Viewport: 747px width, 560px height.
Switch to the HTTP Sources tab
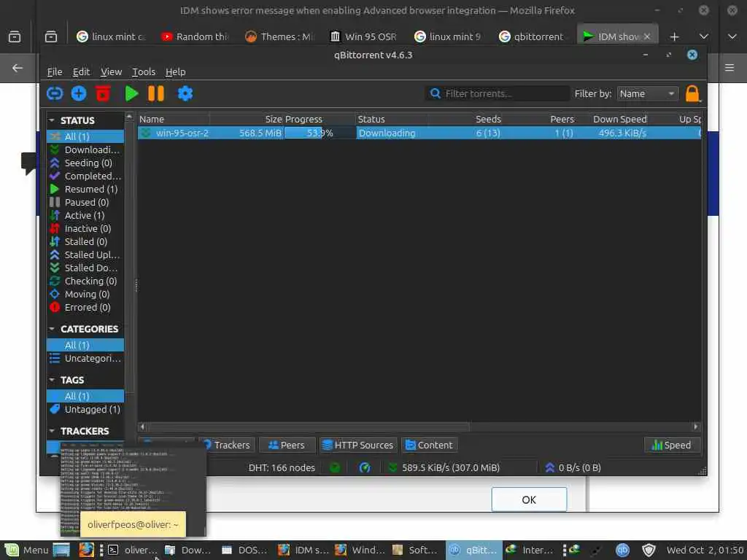coord(357,445)
